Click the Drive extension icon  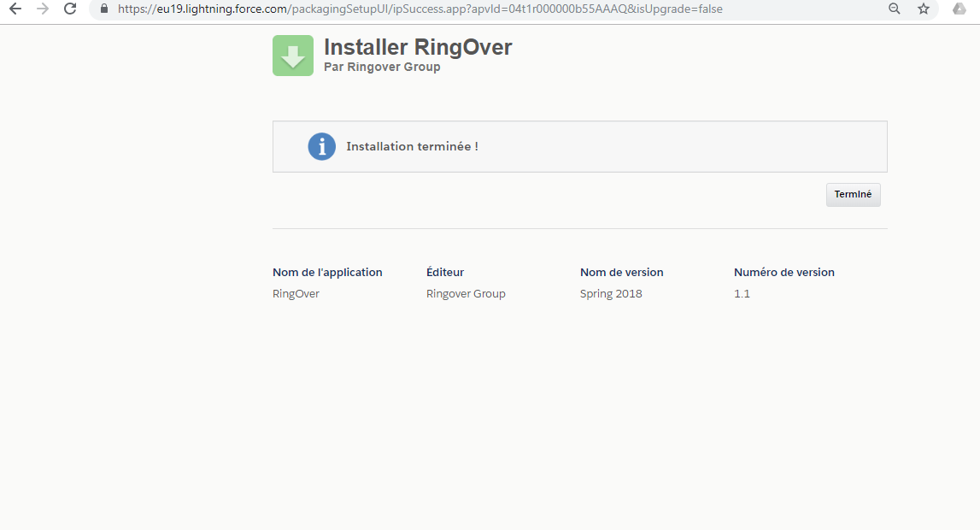(x=959, y=9)
